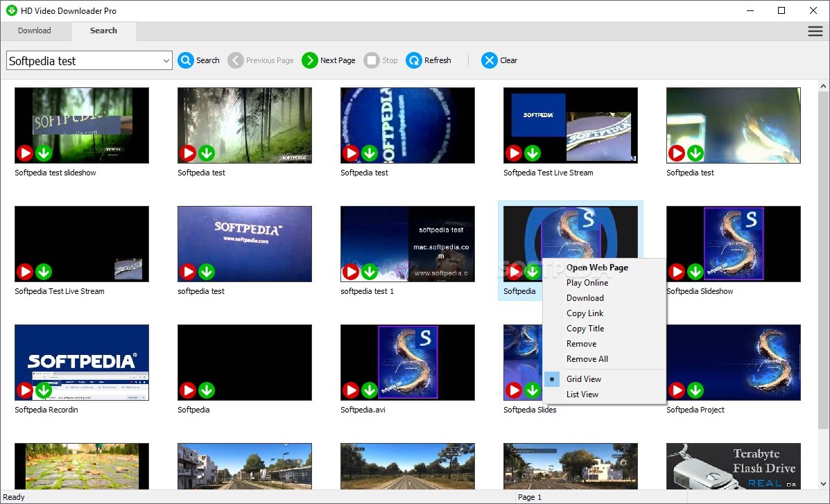Screen dimensions: 830x504
Task: Click the blue Clear X icon
Action: pos(490,60)
